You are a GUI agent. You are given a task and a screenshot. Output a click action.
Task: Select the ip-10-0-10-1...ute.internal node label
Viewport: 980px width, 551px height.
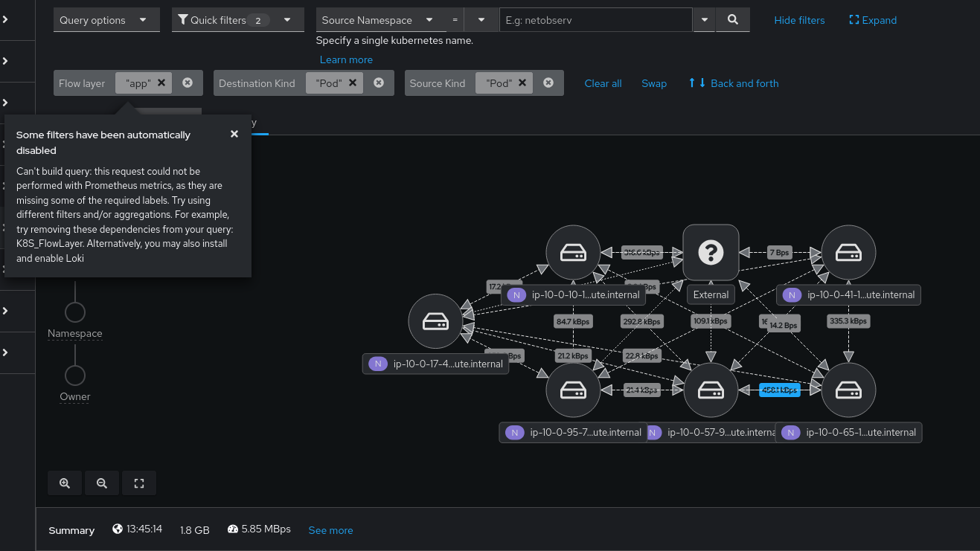[x=573, y=295]
